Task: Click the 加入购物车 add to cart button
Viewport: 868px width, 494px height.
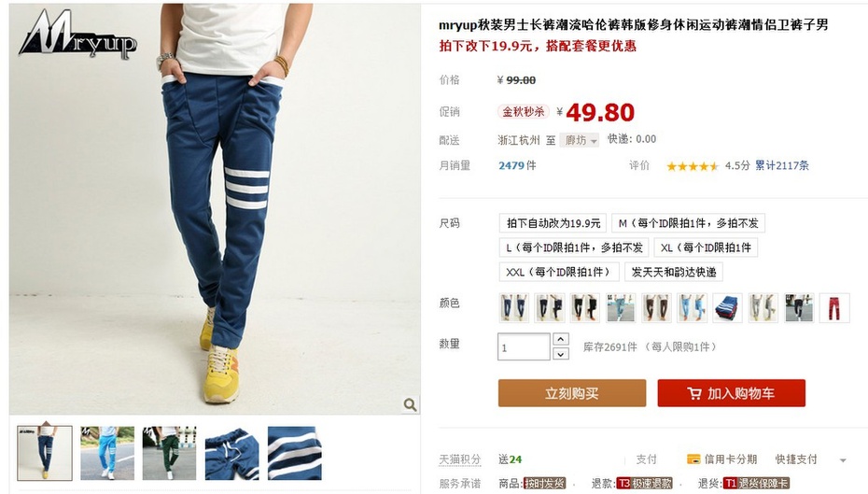Action: point(732,393)
